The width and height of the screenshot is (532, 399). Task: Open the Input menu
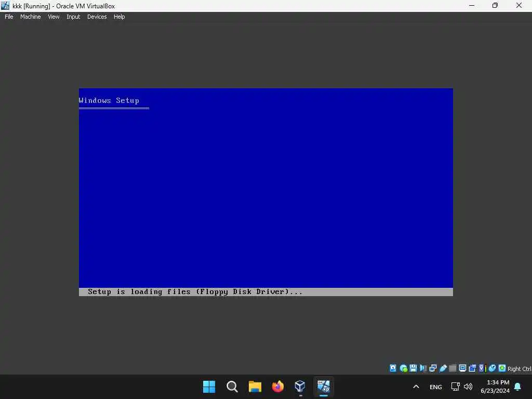pyautogui.click(x=73, y=17)
